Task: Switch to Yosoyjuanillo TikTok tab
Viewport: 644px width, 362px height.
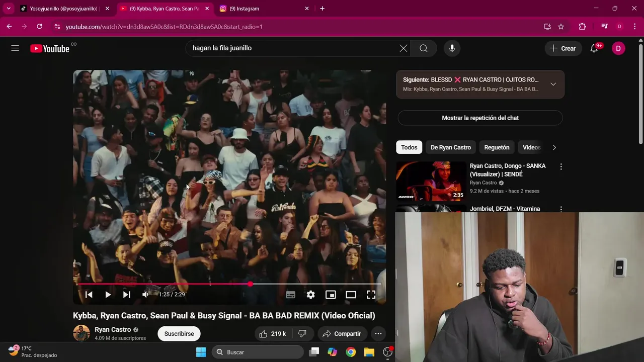Action: tap(65, 9)
